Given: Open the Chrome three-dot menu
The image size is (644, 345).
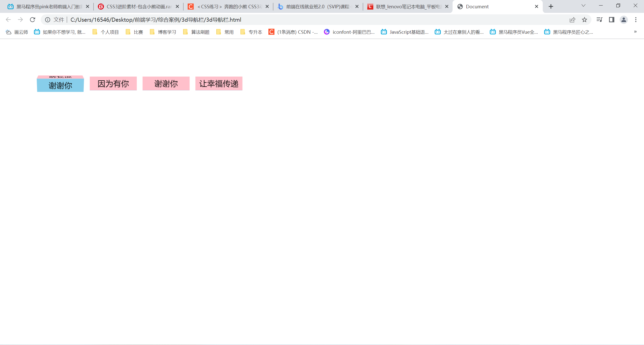Looking at the screenshot, I should pyautogui.click(x=636, y=20).
